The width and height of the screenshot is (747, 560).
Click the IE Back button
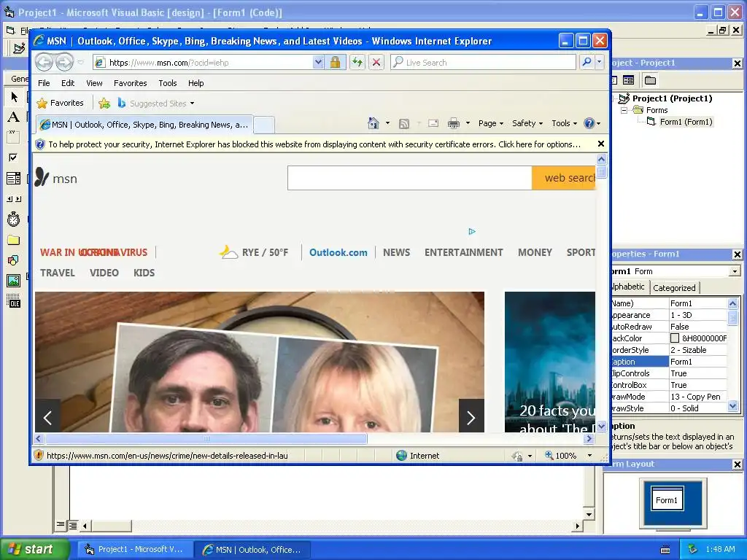[x=44, y=62]
